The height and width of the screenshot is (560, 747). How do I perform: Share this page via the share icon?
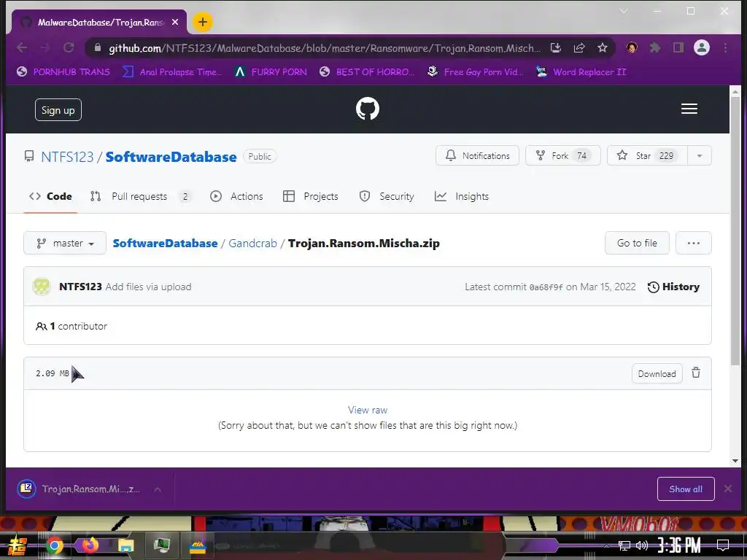(x=578, y=47)
